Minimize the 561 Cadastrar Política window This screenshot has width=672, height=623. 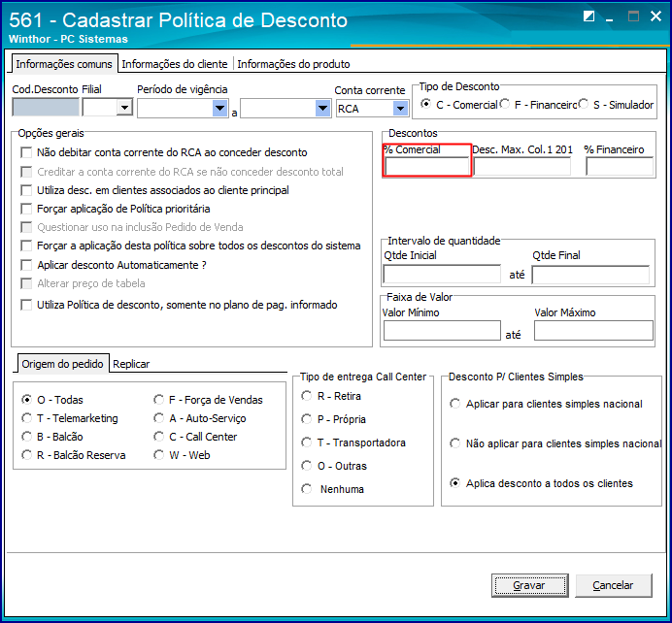610,17
